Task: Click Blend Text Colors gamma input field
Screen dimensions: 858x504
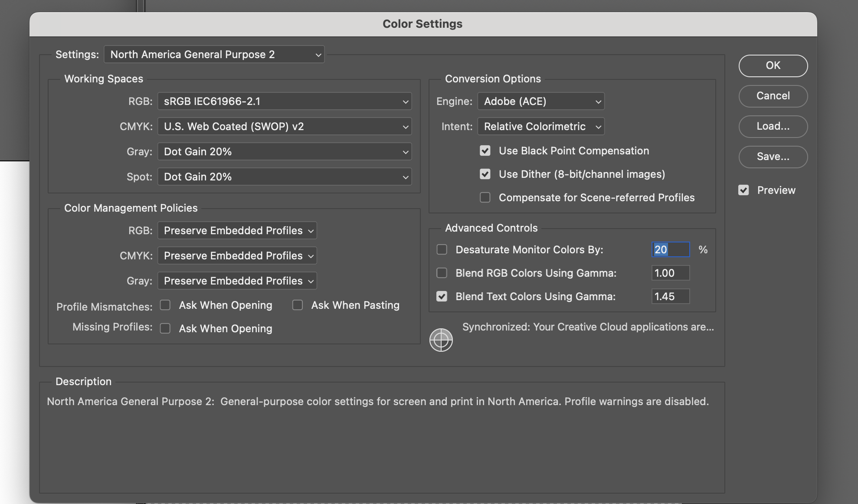Action: pos(670,295)
